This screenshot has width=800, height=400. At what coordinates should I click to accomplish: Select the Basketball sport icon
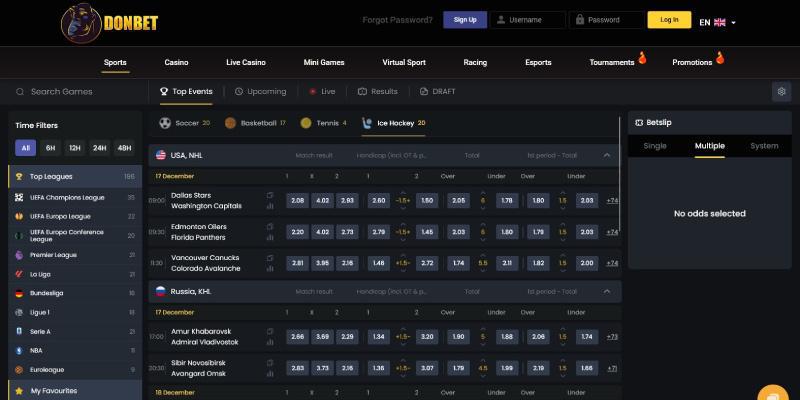(231, 123)
